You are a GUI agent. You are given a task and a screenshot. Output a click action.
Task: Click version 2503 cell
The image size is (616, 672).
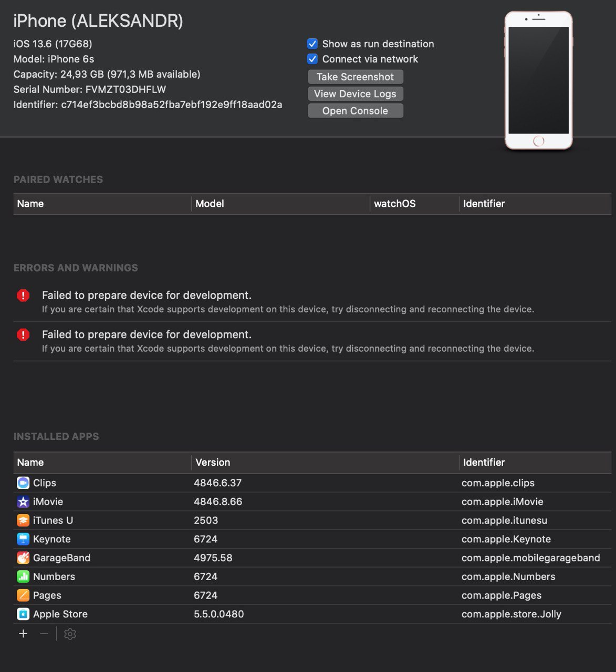pos(206,520)
